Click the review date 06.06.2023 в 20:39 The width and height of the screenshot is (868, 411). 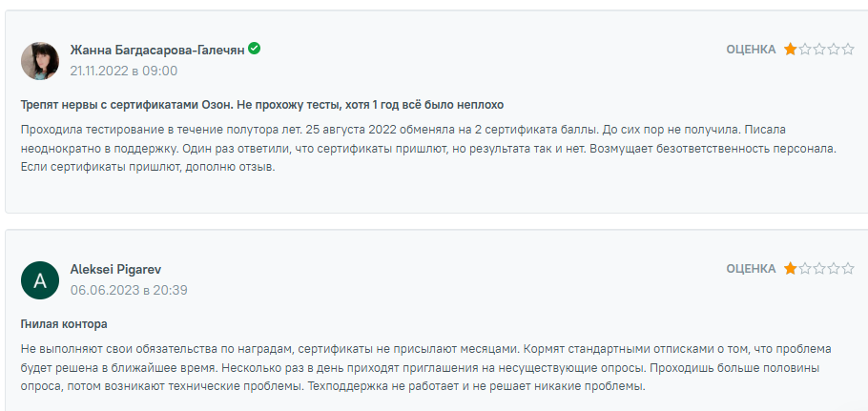tap(129, 290)
